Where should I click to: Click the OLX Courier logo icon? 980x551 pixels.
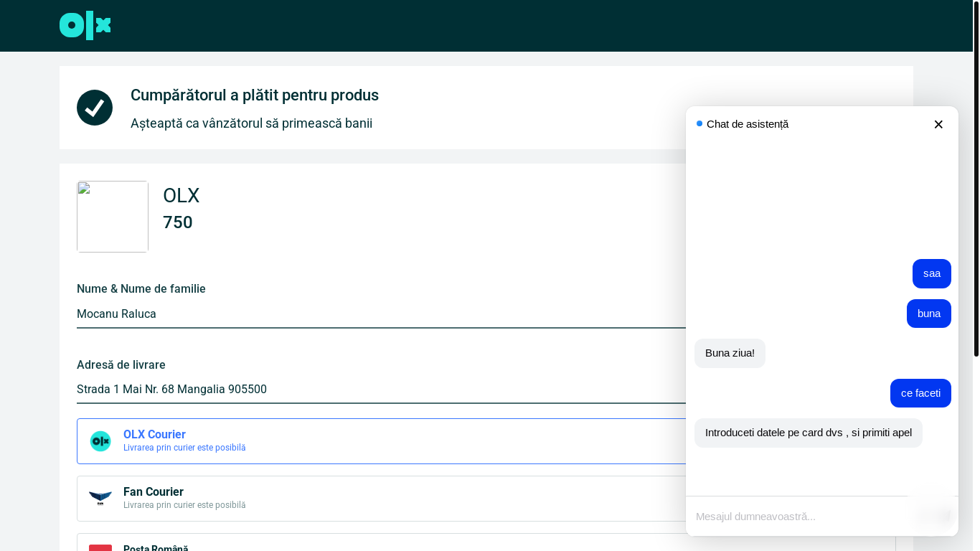100,441
